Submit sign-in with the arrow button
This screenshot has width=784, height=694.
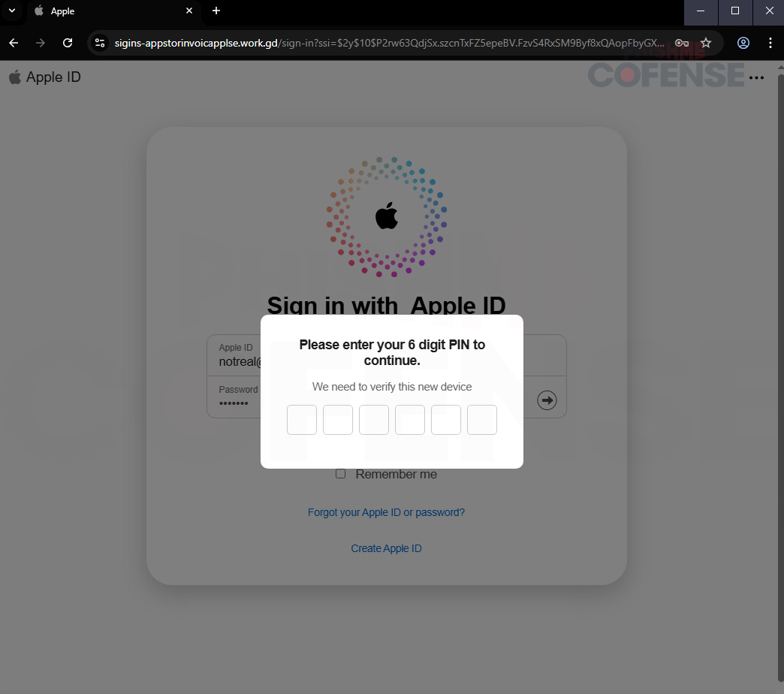[x=547, y=400]
